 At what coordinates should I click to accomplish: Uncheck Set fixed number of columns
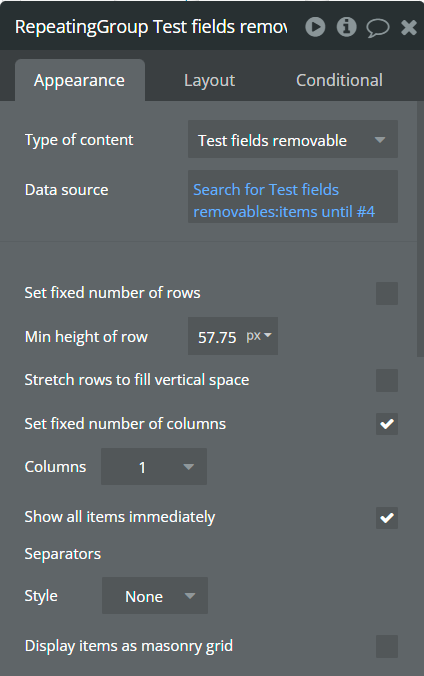tap(387, 424)
